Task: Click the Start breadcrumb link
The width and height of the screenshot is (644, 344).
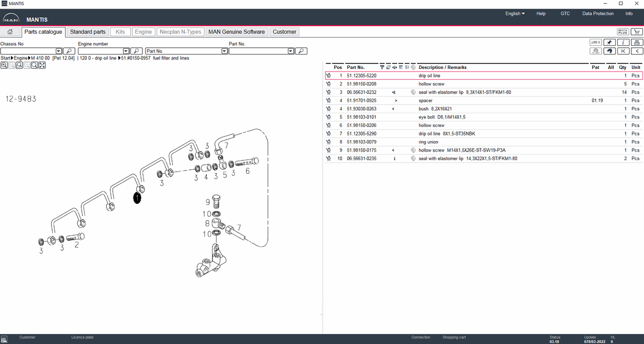Action: coord(6,58)
